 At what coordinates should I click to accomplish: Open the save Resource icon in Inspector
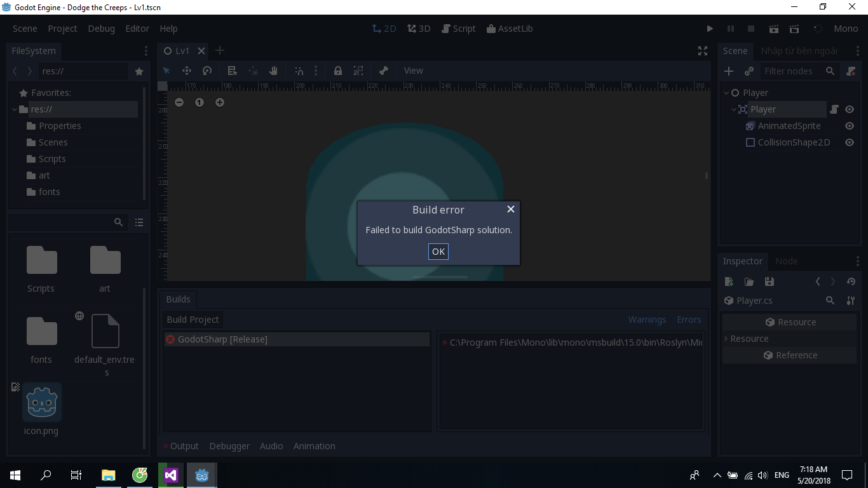770,281
